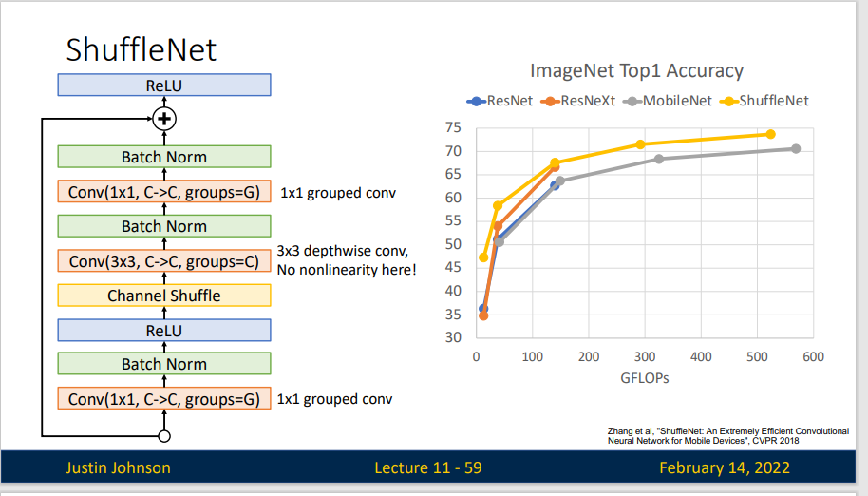Click the "ImageNet Top1 Accuracy" chart title

coord(636,71)
